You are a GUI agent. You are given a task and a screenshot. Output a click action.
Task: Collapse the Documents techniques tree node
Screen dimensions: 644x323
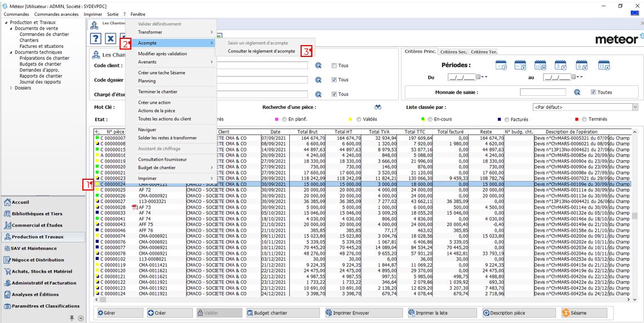click(x=11, y=52)
